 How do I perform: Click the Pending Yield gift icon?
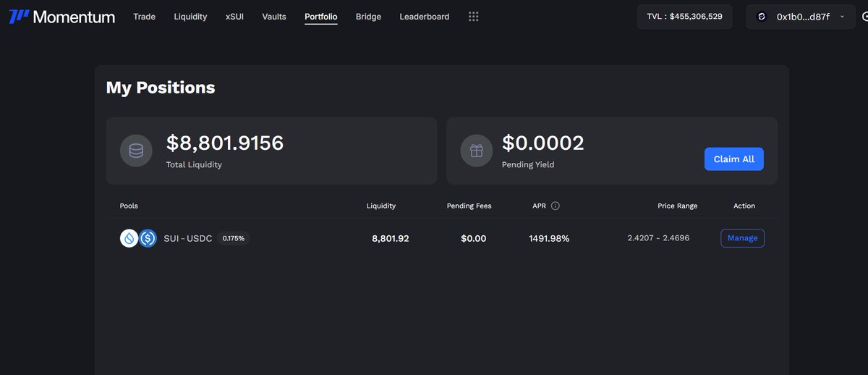coord(476,151)
